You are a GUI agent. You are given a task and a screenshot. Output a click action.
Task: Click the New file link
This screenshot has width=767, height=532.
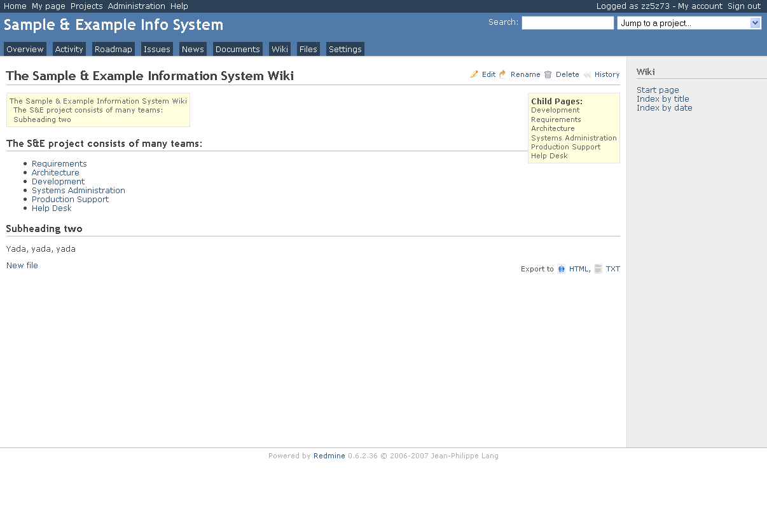coord(22,266)
